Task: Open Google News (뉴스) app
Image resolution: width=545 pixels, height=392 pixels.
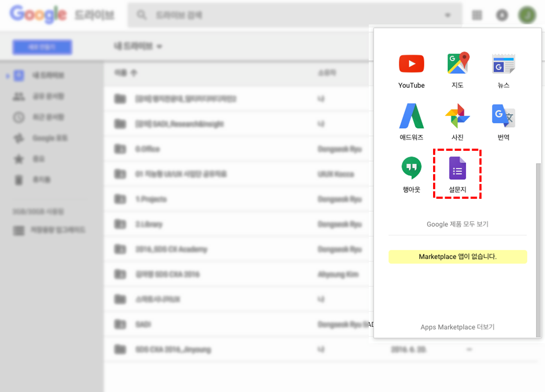Action: pyautogui.click(x=503, y=64)
